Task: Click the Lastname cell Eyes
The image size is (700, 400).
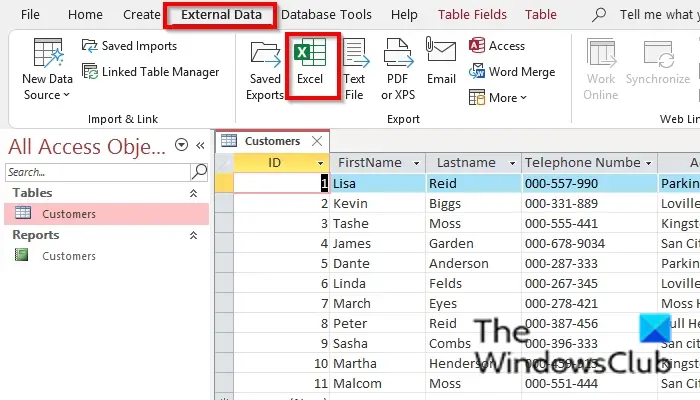Action: (x=474, y=304)
